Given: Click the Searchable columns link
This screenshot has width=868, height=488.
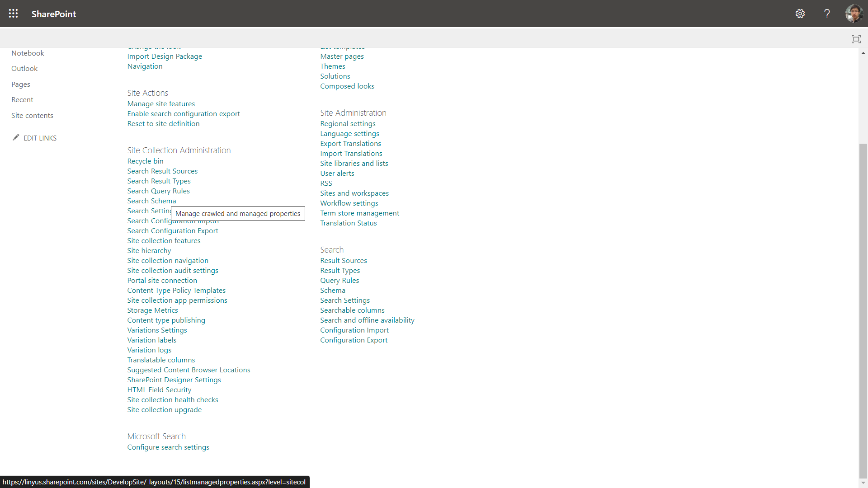Looking at the screenshot, I should tap(352, 310).
